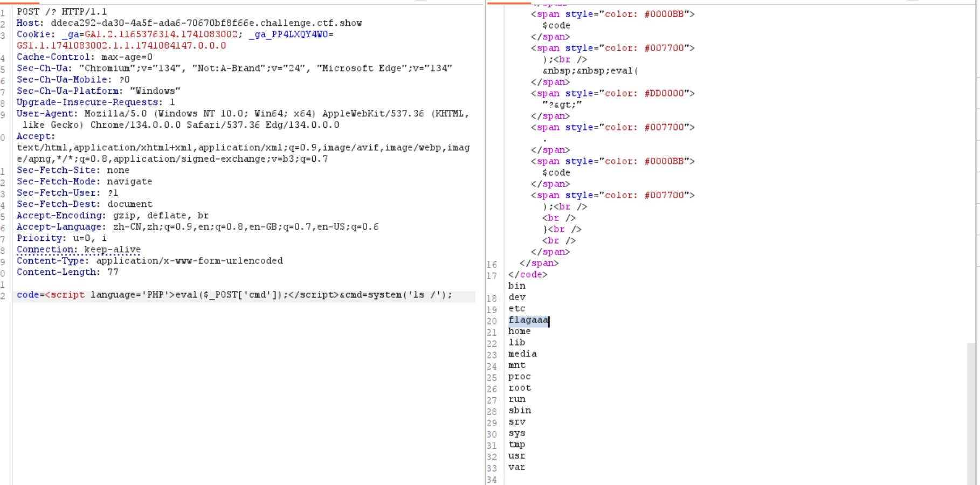Select the dev directory in response

point(516,297)
